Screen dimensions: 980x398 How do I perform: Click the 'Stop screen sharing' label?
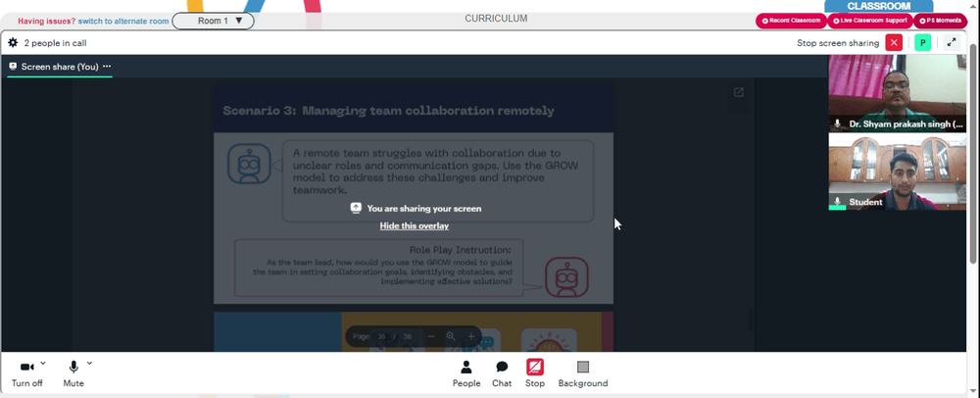[838, 43]
